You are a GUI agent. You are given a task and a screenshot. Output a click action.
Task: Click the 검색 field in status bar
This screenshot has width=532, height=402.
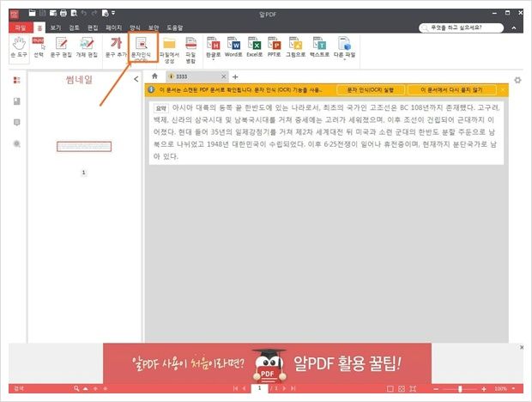coord(40,388)
